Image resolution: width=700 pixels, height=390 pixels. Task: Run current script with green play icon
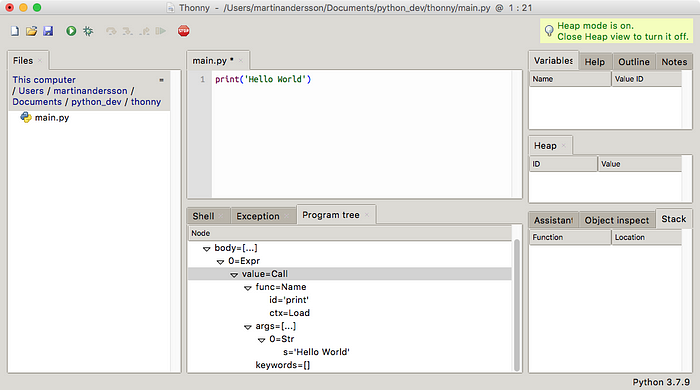[71, 31]
